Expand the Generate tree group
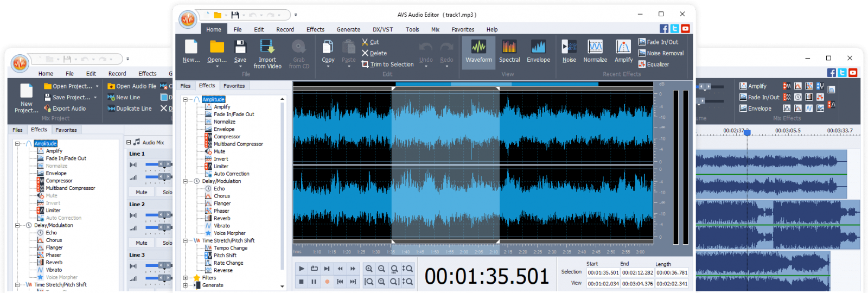Image resolution: width=868 pixels, height=293 pixels. click(x=186, y=285)
